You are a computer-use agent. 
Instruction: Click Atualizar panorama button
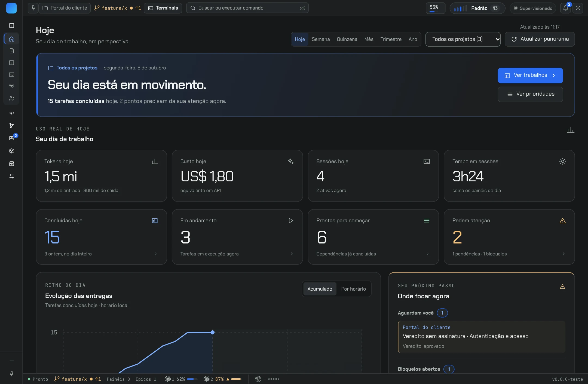click(540, 39)
